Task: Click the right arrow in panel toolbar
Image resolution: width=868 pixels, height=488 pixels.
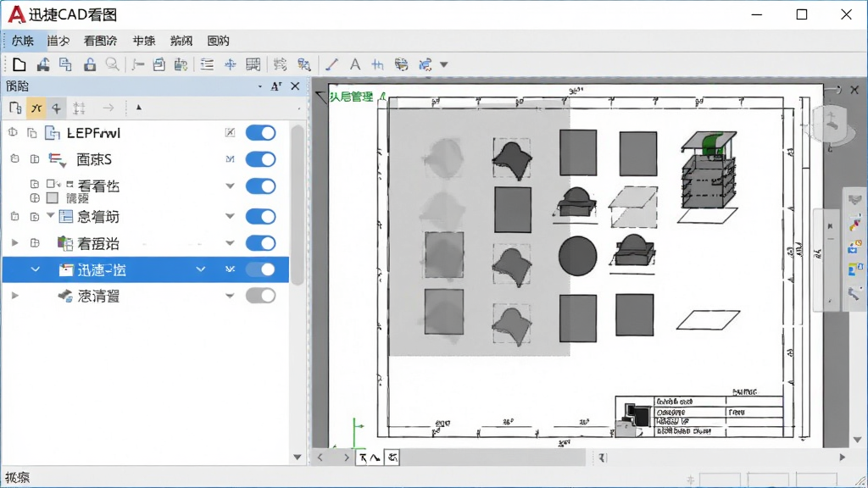Action: [x=108, y=108]
